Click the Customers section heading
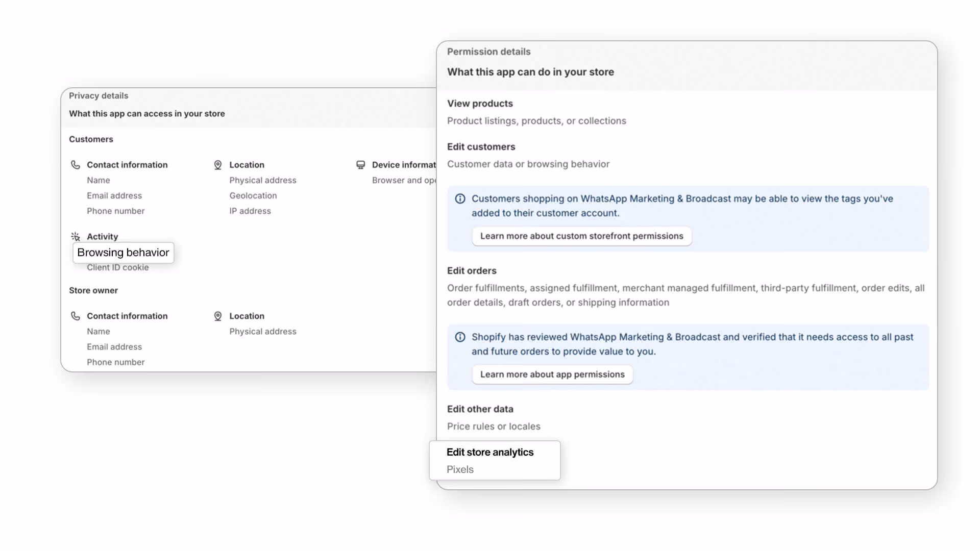This screenshot has width=980, height=551. 91,139
